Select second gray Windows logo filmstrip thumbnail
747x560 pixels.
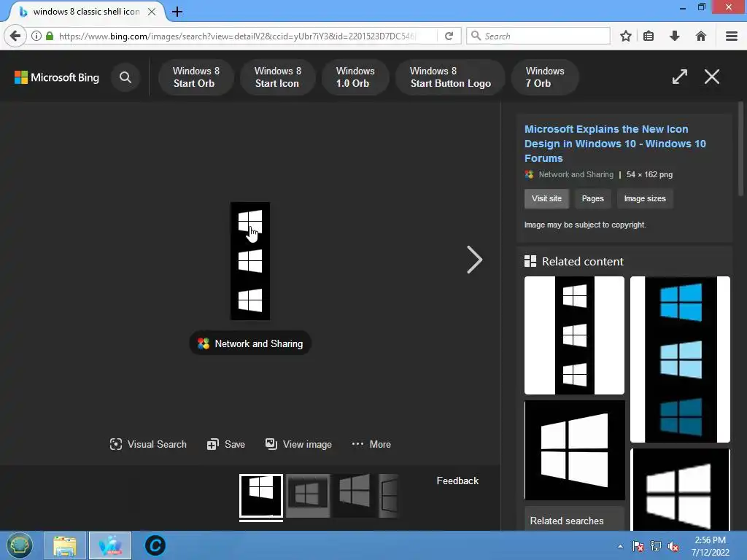coord(308,496)
